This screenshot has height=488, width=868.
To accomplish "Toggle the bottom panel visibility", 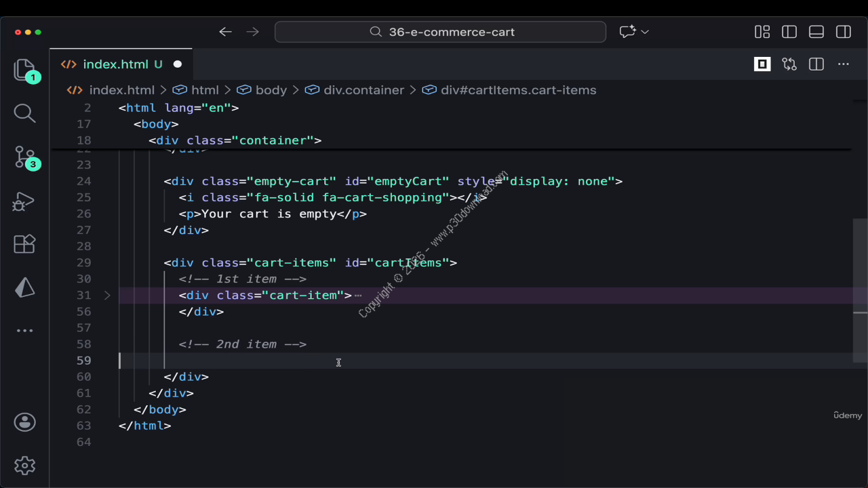I will pos(816,32).
